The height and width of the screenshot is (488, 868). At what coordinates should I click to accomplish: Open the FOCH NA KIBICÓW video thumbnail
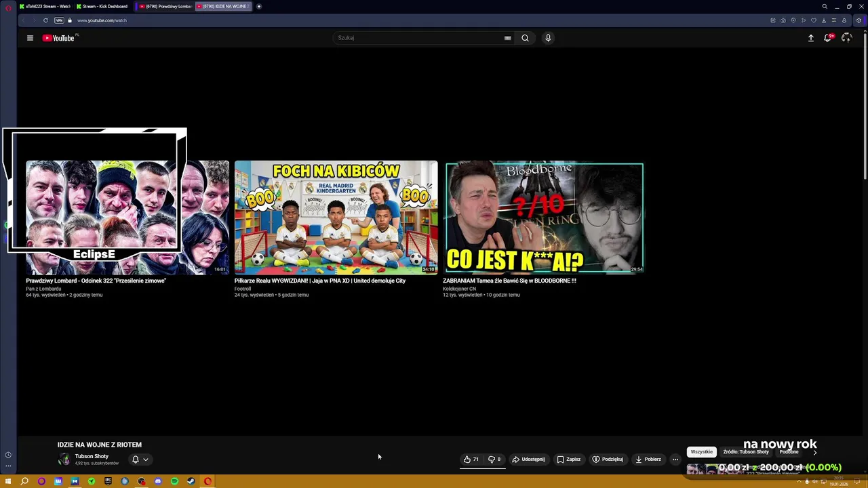point(336,218)
